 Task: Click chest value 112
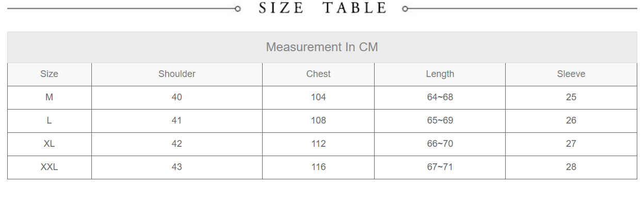coord(318,144)
